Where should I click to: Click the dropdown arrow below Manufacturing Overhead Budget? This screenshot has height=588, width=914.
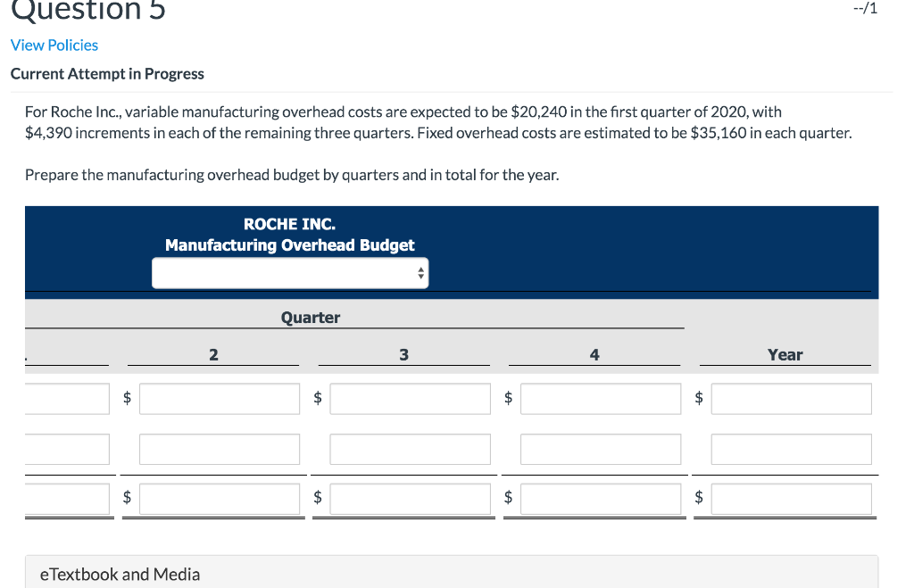(x=420, y=272)
